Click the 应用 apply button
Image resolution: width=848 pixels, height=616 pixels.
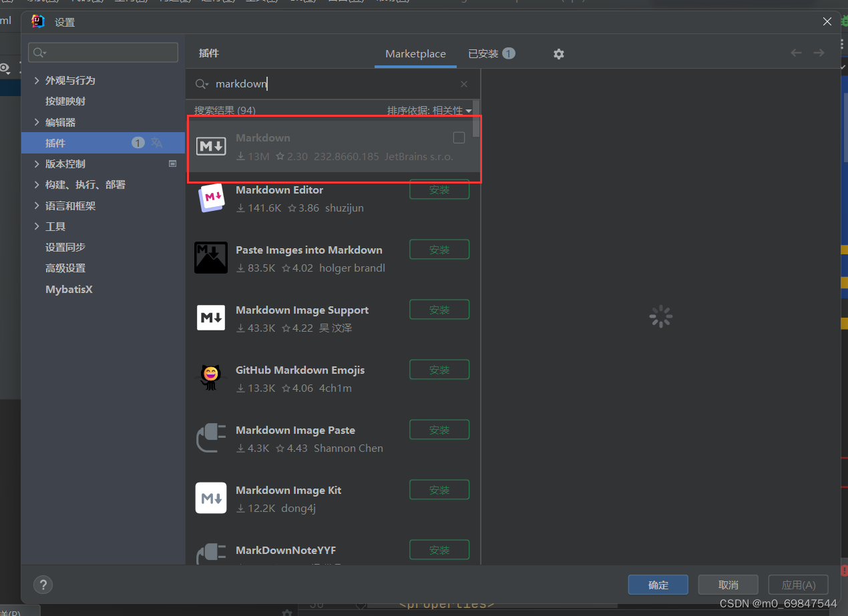(x=798, y=585)
